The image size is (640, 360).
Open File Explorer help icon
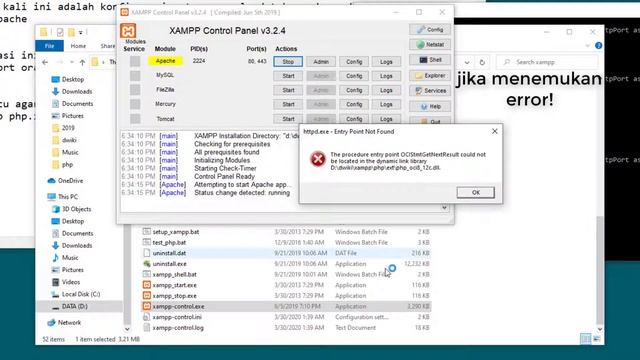tap(598, 46)
